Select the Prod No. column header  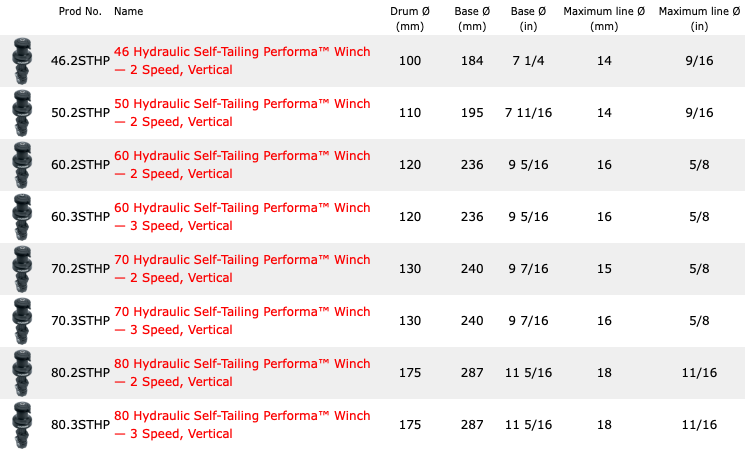(x=80, y=11)
